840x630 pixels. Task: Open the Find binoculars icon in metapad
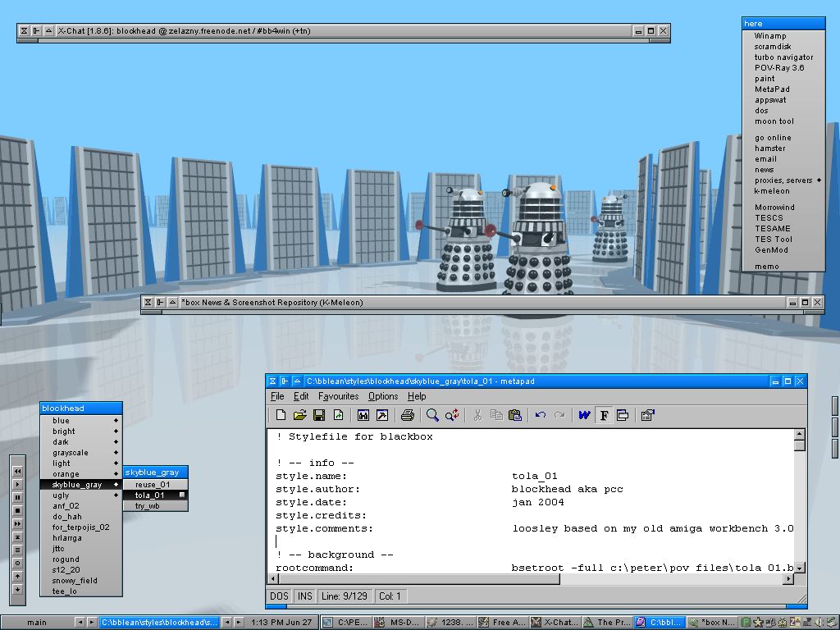click(363, 415)
